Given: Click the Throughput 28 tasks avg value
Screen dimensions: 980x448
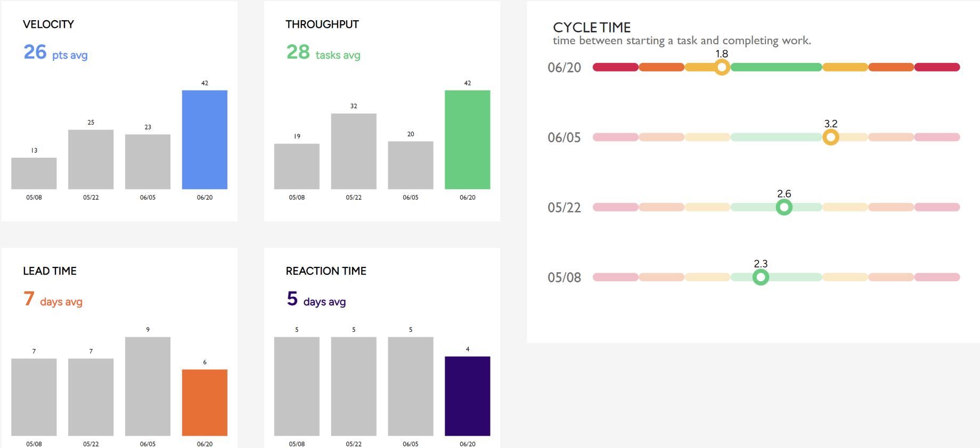Looking at the screenshot, I should [x=323, y=52].
